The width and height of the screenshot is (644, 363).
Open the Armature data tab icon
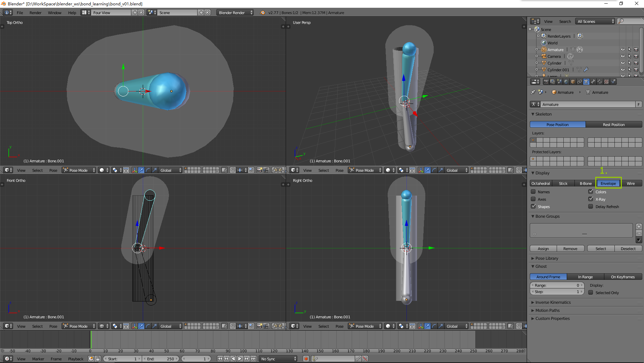[x=586, y=82]
